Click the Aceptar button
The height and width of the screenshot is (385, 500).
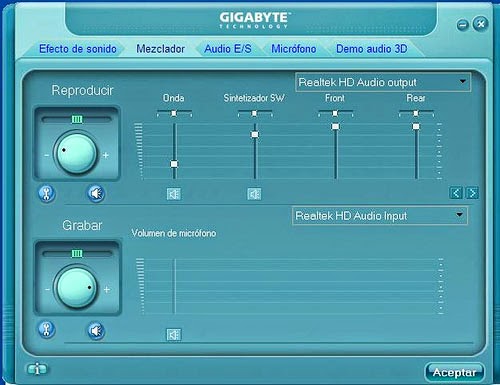(x=455, y=372)
